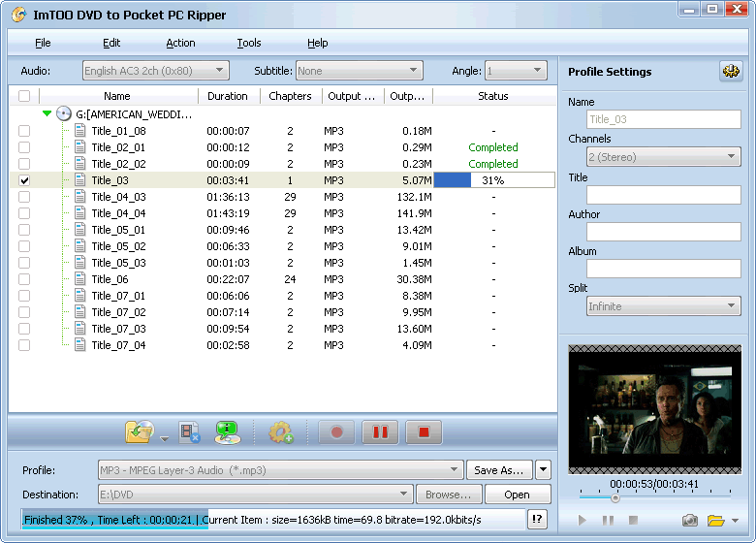Click the open DVD disc icon

(140, 432)
